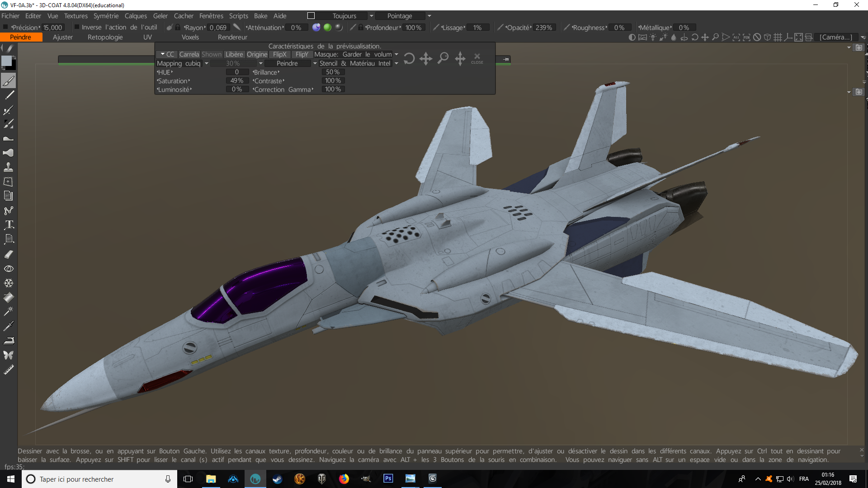Select the pencil line tool
This screenshot has height=488, width=868.
pyautogui.click(x=9, y=95)
